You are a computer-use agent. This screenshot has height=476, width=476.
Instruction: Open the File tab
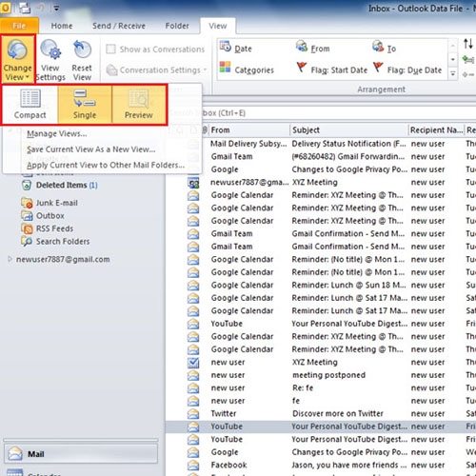[19, 26]
